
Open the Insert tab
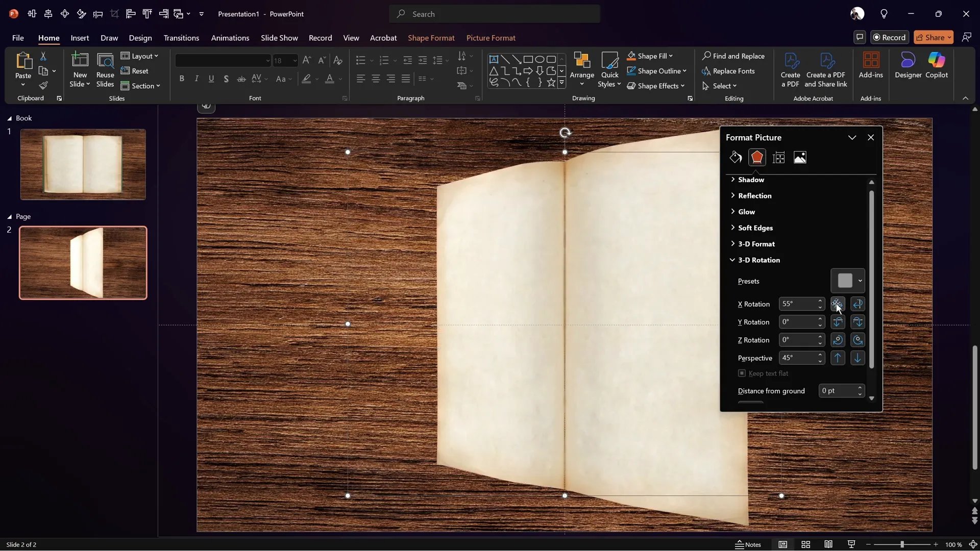tap(80, 38)
